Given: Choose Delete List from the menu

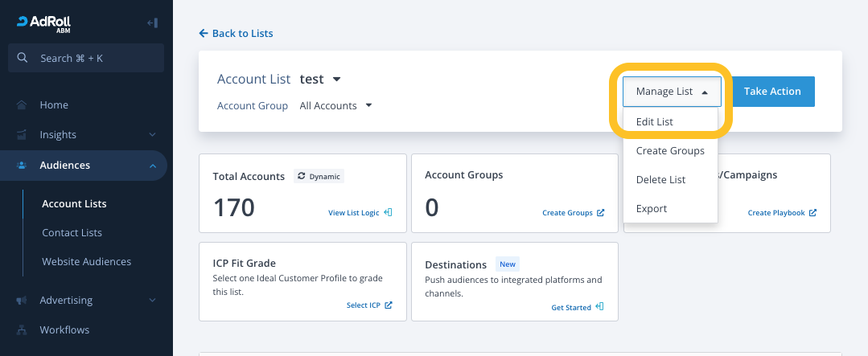Looking at the screenshot, I should (x=660, y=180).
